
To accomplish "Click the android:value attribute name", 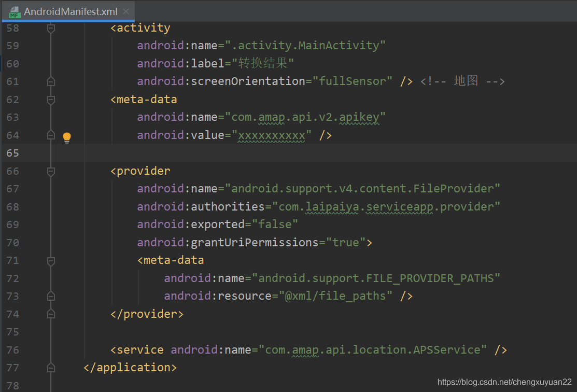I will [181, 135].
